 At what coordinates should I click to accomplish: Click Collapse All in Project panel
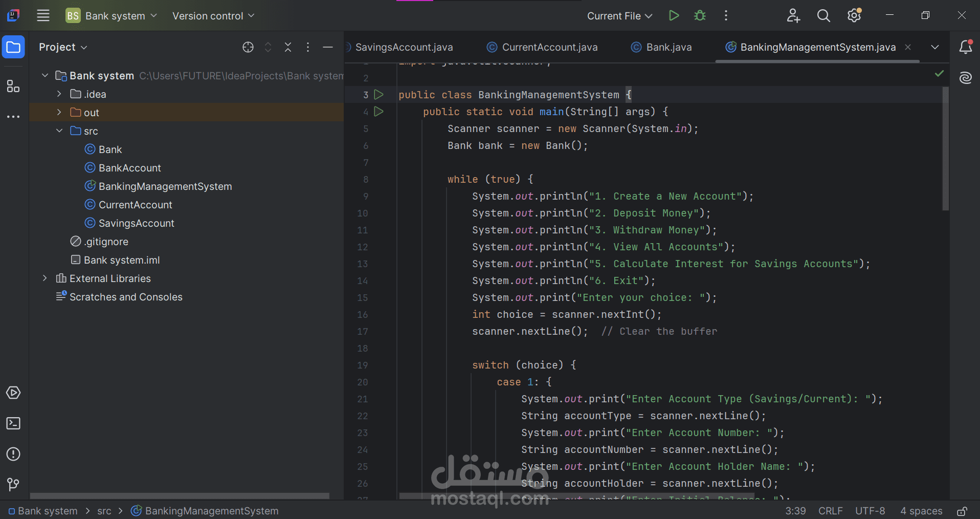pos(288,47)
